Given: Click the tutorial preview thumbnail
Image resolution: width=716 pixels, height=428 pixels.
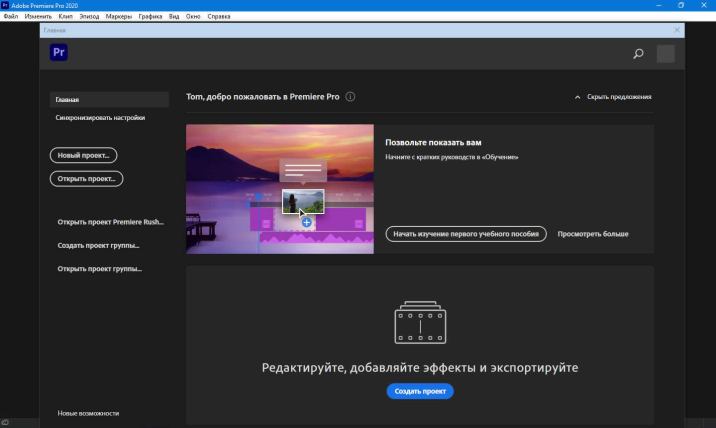Looking at the screenshot, I should (279, 189).
